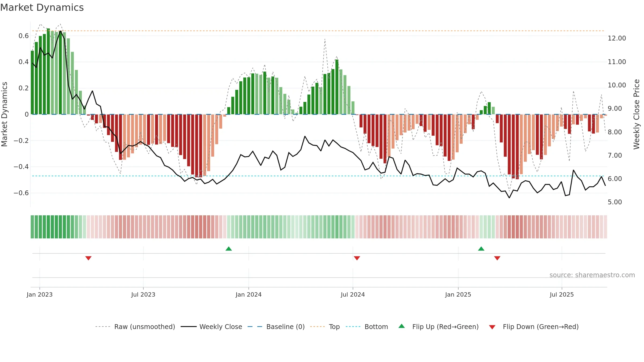This screenshot has width=644, height=362.
Task: Click the Jul 2024 x-axis label
Action: pos(353,295)
